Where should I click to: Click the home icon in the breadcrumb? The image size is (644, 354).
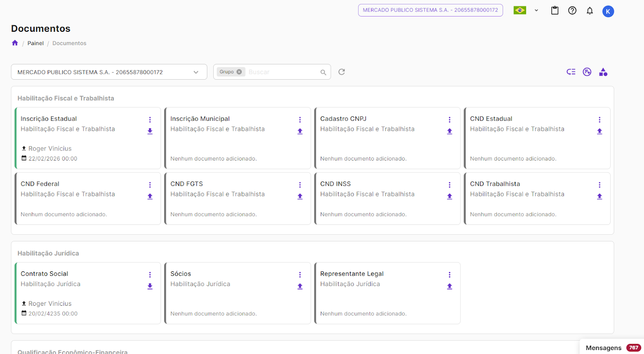click(x=15, y=43)
